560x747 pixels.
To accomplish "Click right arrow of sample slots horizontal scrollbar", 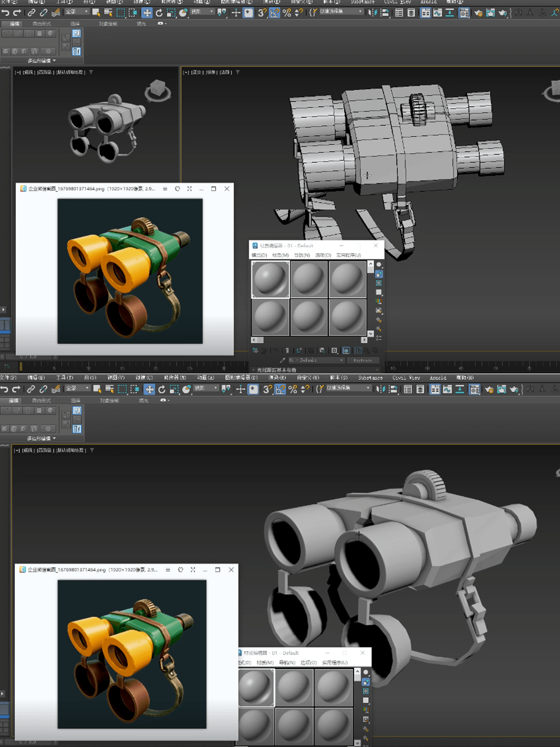I will tap(364, 340).
